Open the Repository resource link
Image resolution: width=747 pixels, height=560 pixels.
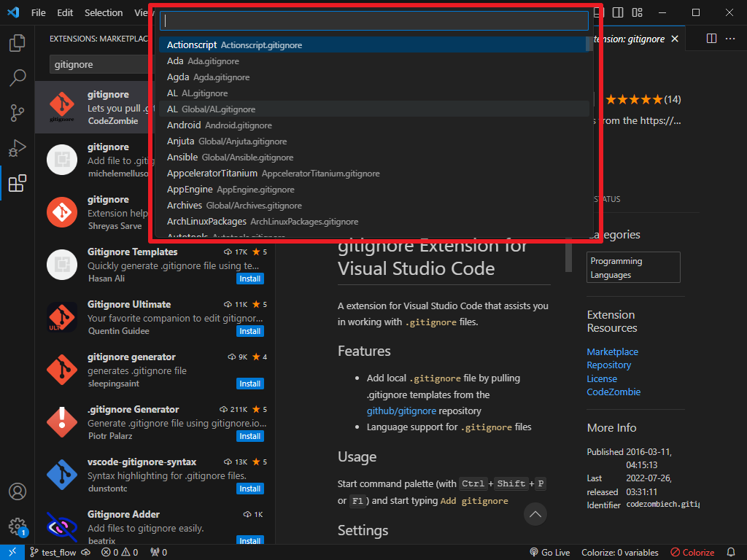[x=609, y=365]
